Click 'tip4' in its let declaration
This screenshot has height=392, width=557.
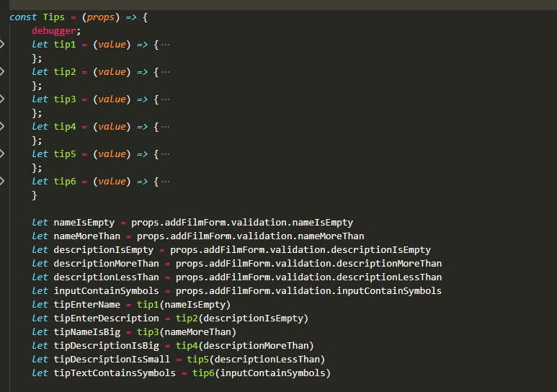point(65,127)
